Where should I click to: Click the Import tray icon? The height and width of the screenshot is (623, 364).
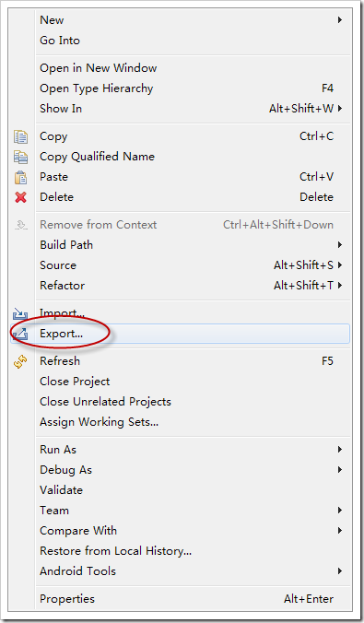coord(20,314)
